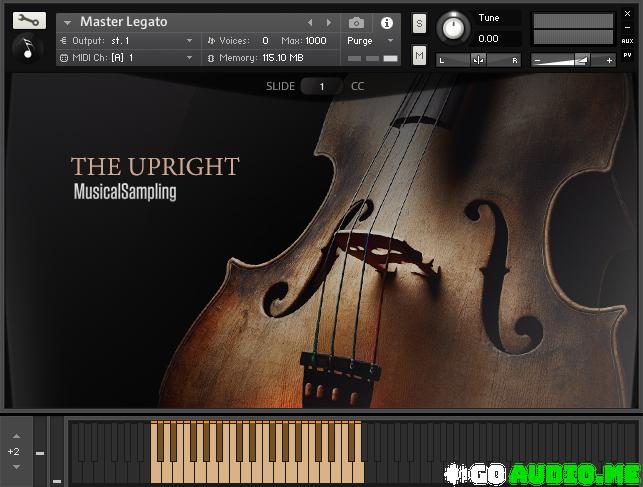
Task: Increase volume with the plus button
Action: pyautogui.click(x=609, y=60)
